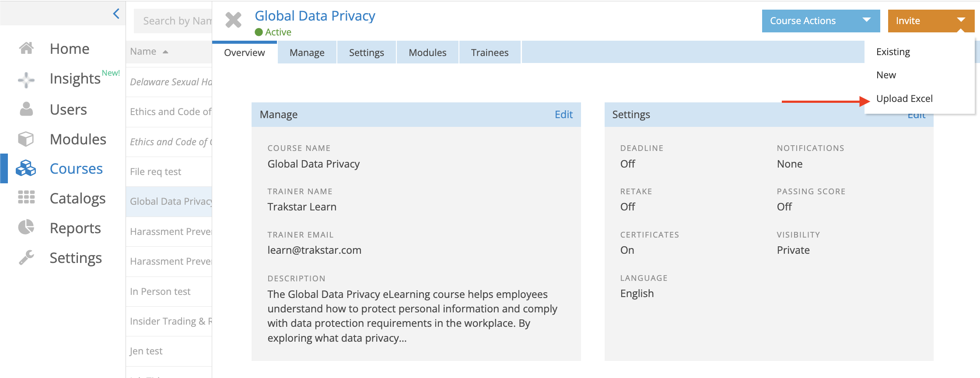Screen dimensions: 980x378
Task: Click the Trakstar Learn trainer name
Action: pos(302,207)
